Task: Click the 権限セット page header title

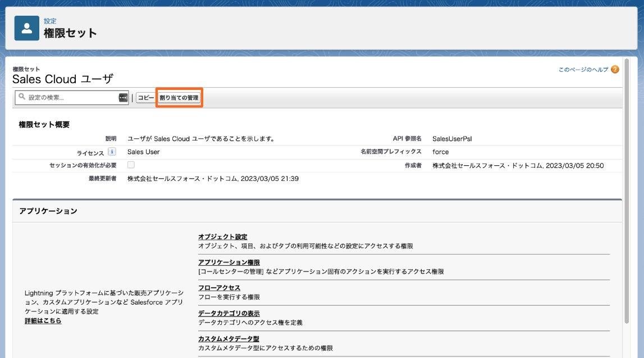Action: 70,33
